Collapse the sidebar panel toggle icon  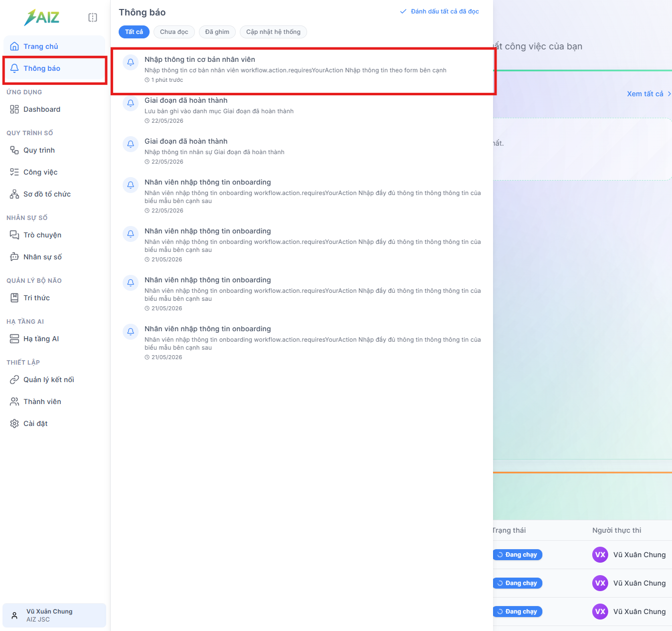pos(93,17)
